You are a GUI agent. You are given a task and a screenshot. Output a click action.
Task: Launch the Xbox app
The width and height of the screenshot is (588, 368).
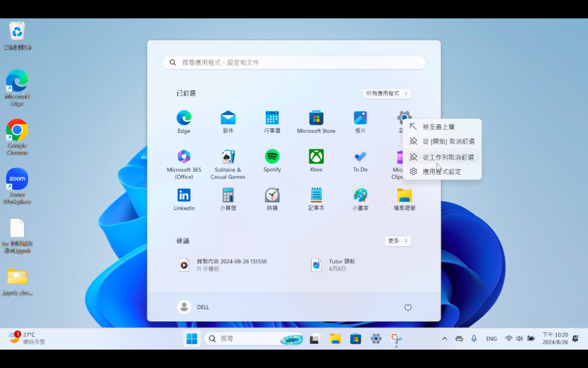tap(316, 161)
